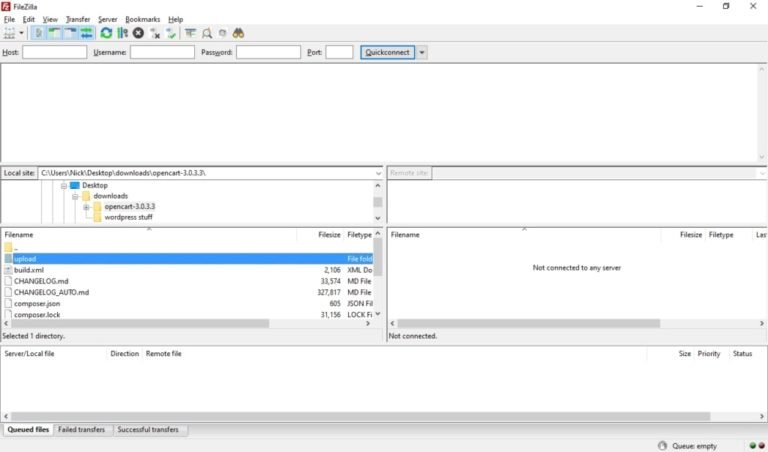Sort local files by Filesize column

click(x=320, y=235)
